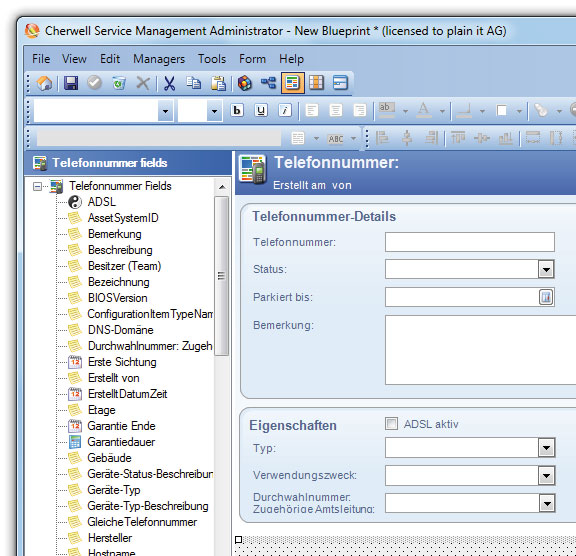The image size is (576, 556).
Task: Click the colored cube business object icon
Action: [245, 83]
